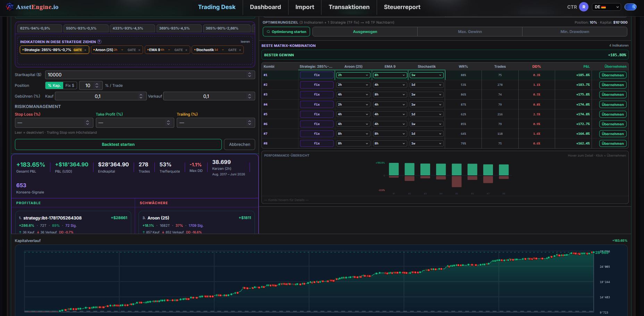Switch to the Trading Desk tab
The height and width of the screenshot is (316, 644).
217,7
